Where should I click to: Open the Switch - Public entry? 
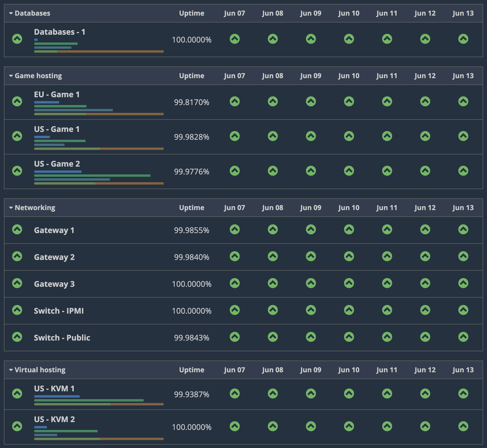pyautogui.click(x=62, y=338)
